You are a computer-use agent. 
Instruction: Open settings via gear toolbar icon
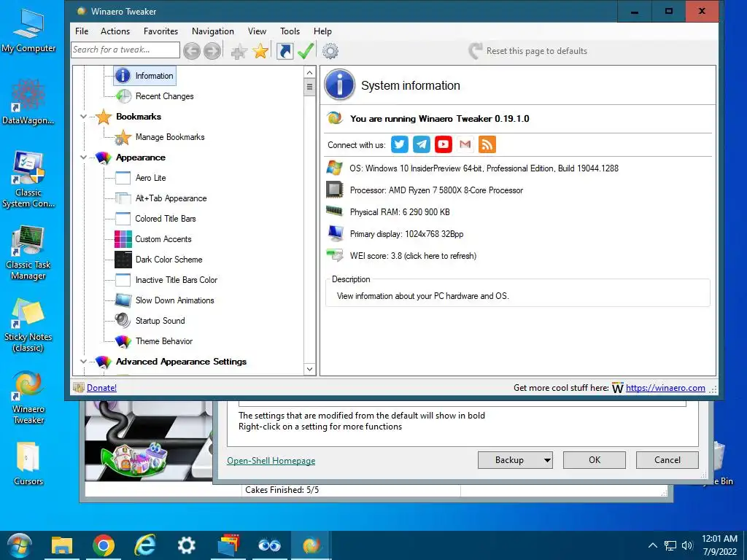coord(330,51)
